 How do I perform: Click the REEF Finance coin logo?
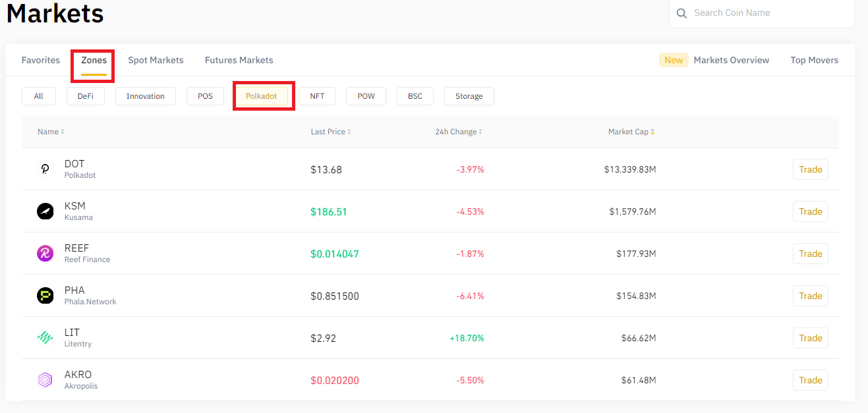coord(45,254)
